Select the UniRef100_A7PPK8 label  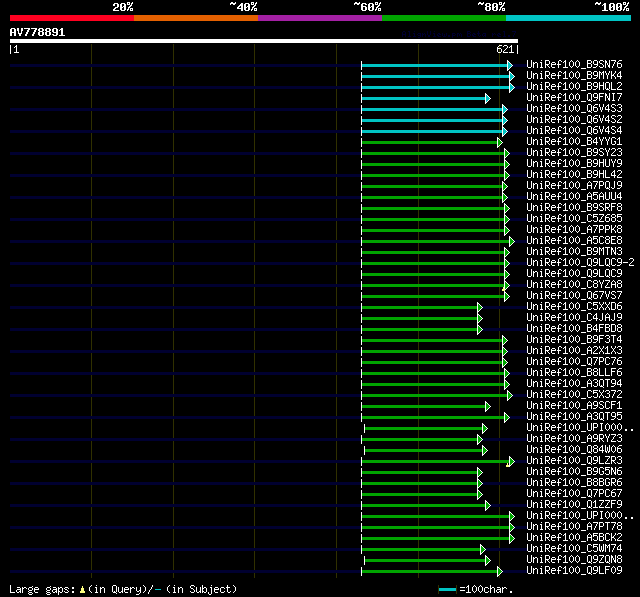point(574,230)
